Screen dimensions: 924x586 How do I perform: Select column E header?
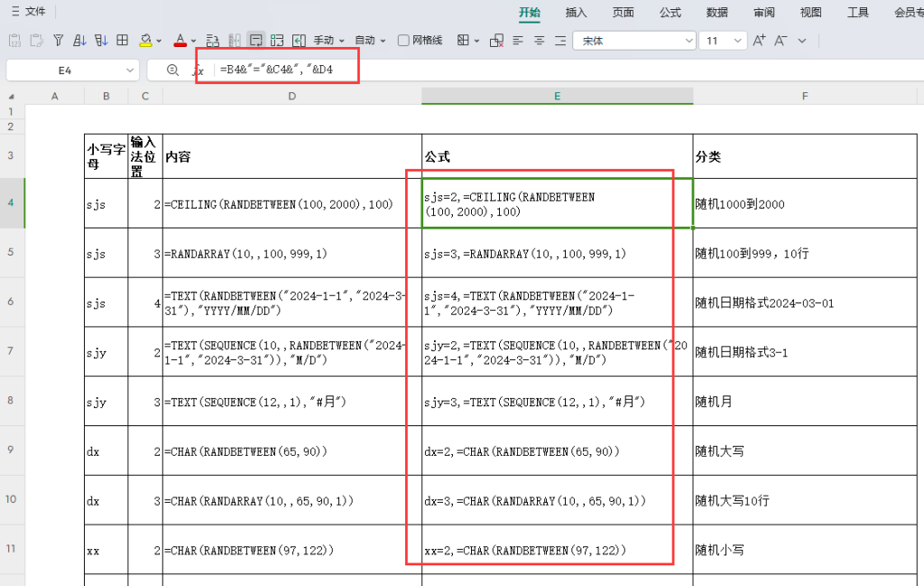tap(558, 96)
